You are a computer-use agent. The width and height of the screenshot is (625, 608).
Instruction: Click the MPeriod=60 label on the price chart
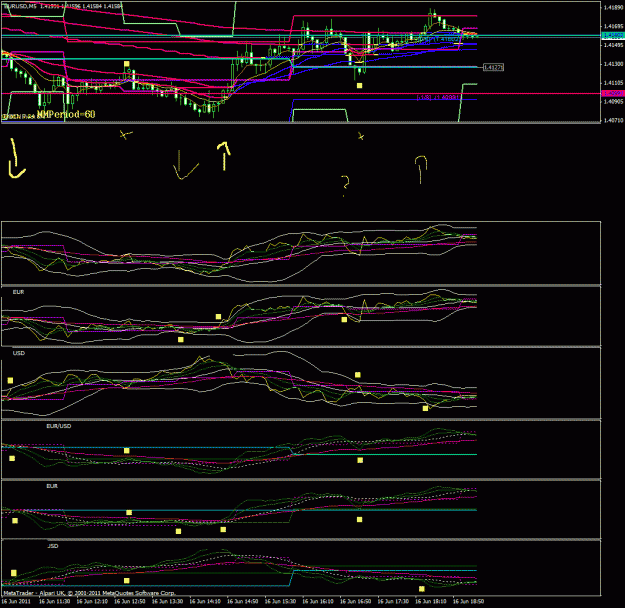coord(68,114)
